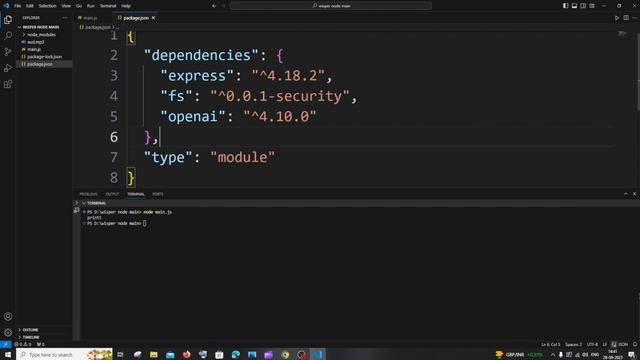Open the Search view in activity bar
This screenshot has height=360, width=640.
pyautogui.click(x=8, y=36)
